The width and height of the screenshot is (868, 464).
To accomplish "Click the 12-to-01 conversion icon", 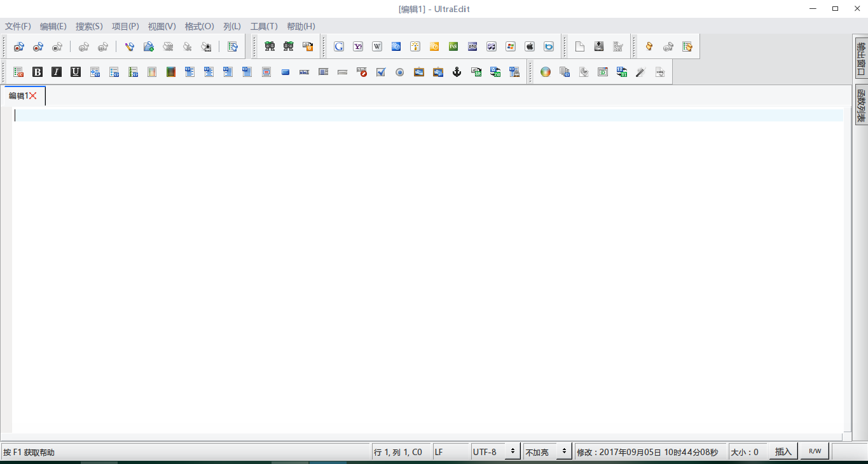I will pyautogui.click(x=622, y=72).
